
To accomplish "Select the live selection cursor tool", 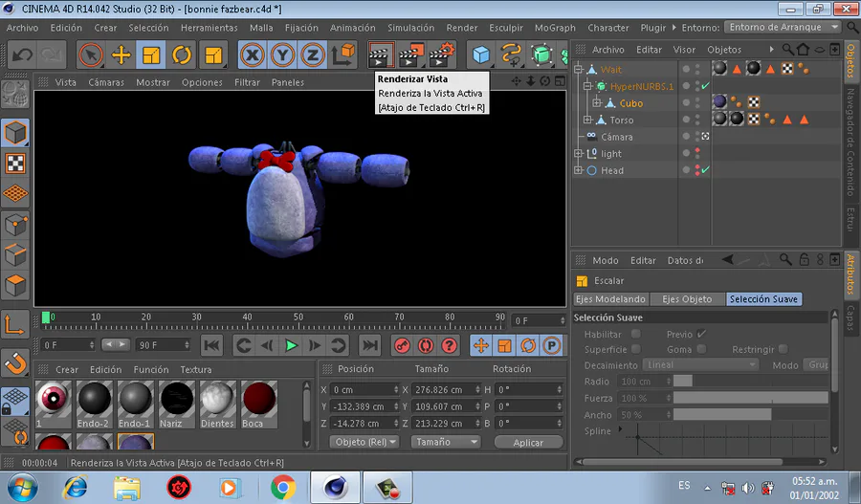I will click(x=91, y=55).
